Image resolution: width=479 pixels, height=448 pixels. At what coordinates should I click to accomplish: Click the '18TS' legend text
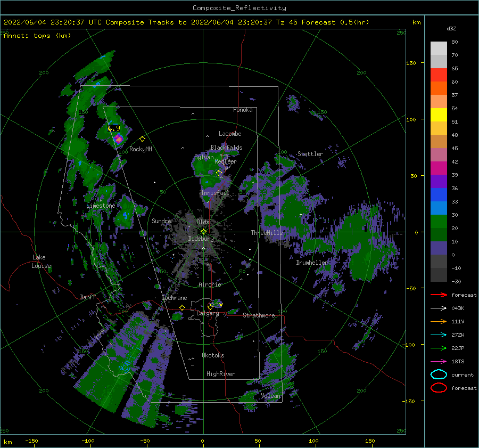(x=458, y=362)
